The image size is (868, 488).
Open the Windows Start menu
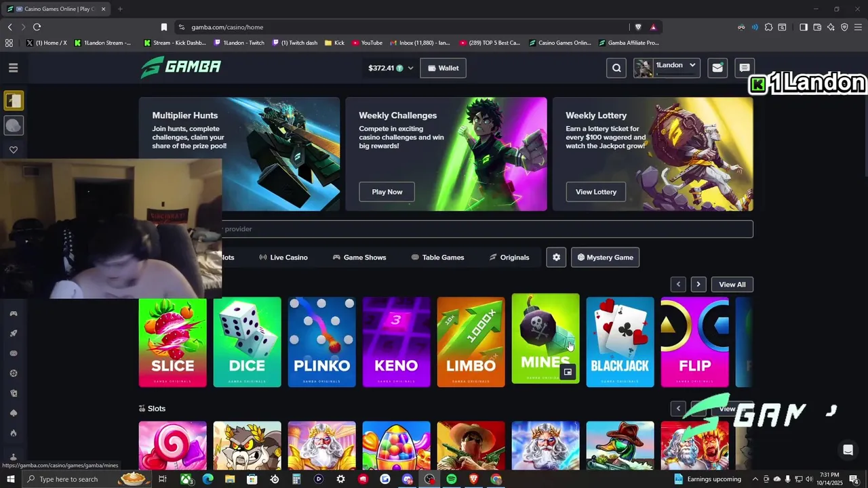(11, 479)
